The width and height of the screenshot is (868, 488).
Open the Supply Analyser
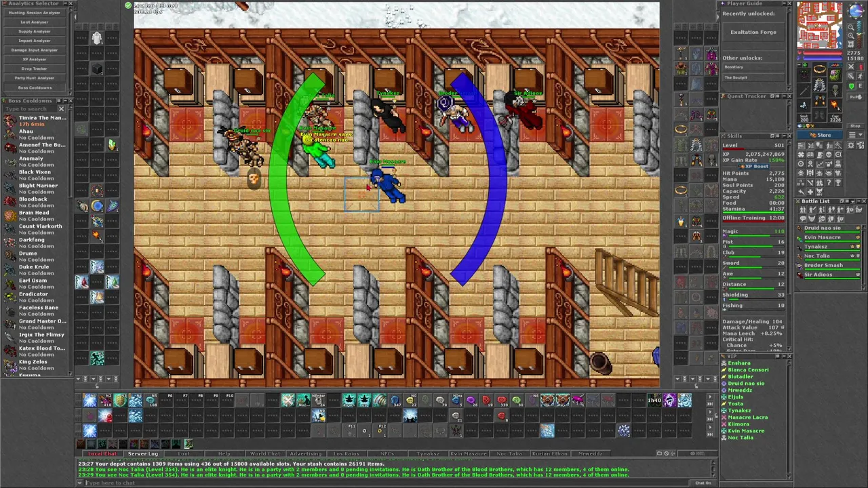point(35,31)
